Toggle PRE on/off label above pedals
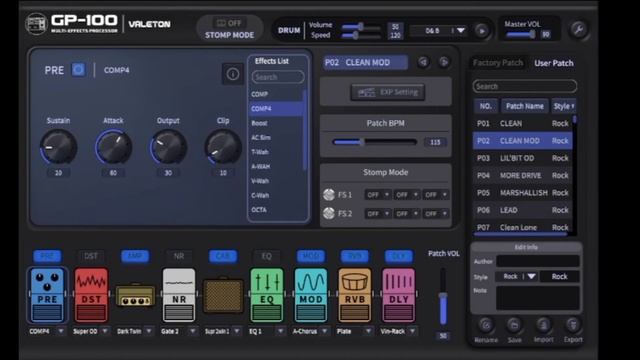Image resolution: width=640 pixels, height=360 pixels. pyautogui.click(x=47, y=256)
